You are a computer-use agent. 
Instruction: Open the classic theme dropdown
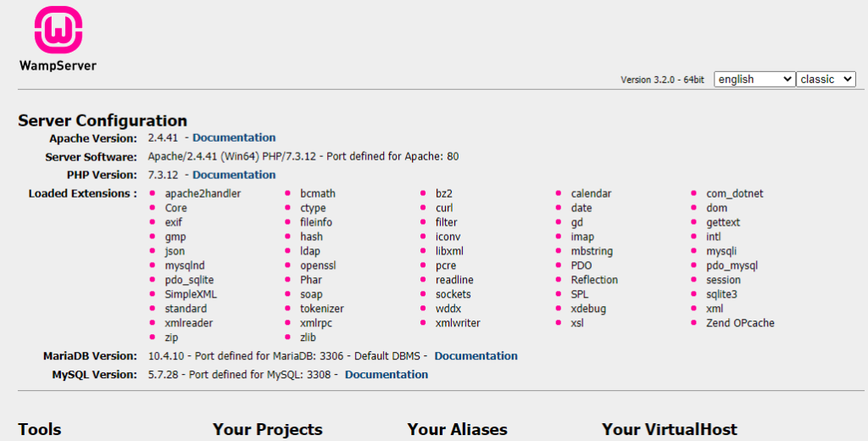(826, 79)
